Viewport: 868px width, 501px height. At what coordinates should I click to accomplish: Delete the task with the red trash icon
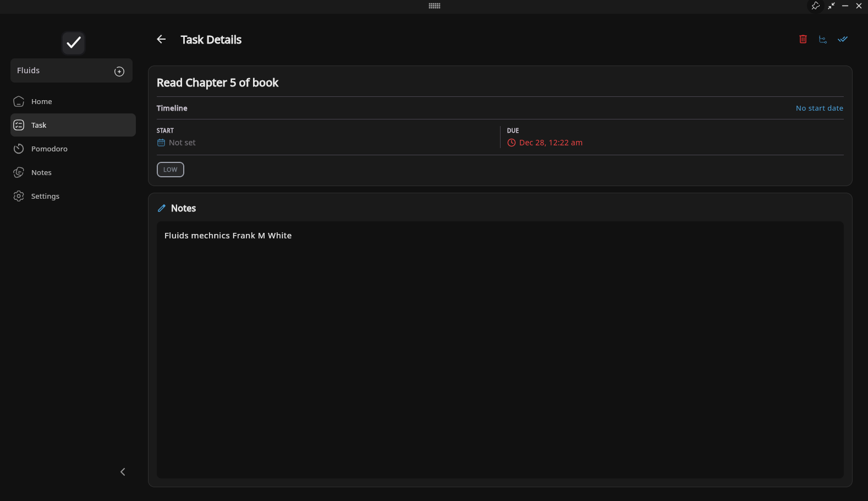[x=803, y=39]
